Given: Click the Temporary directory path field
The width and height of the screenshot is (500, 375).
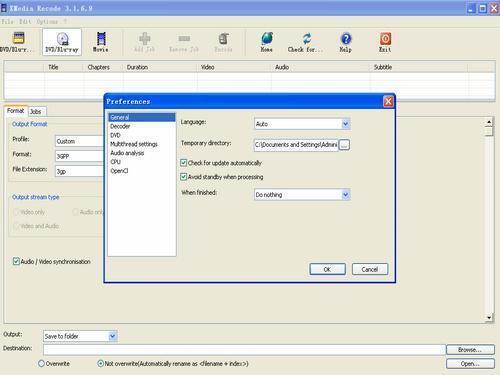Looking at the screenshot, I should coord(296,145).
